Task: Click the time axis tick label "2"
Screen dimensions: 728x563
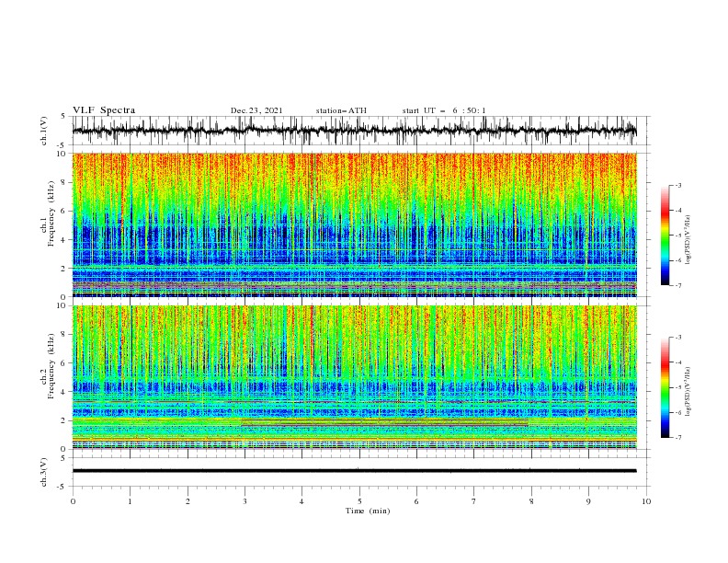Action: 188,501
